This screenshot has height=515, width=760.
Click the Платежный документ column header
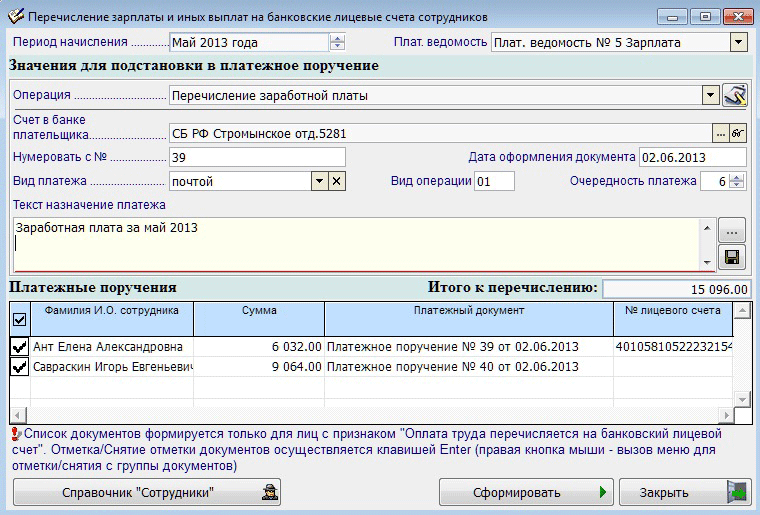click(x=469, y=319)
